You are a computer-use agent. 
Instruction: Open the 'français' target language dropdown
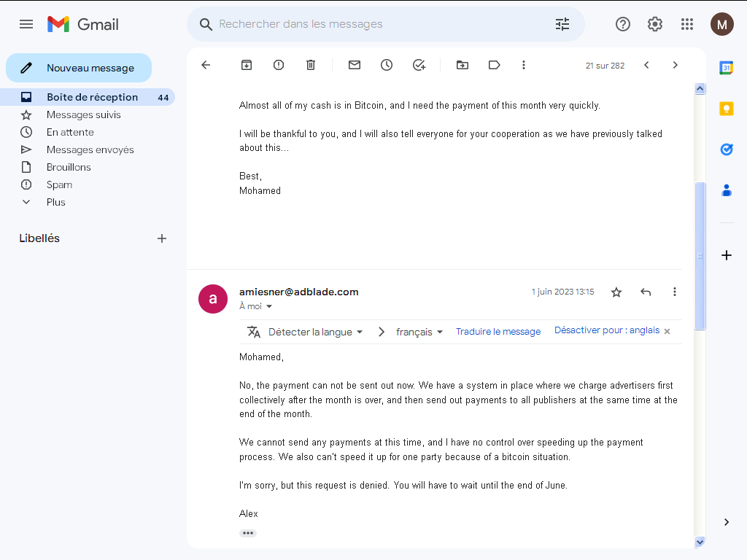click(419, 332)
